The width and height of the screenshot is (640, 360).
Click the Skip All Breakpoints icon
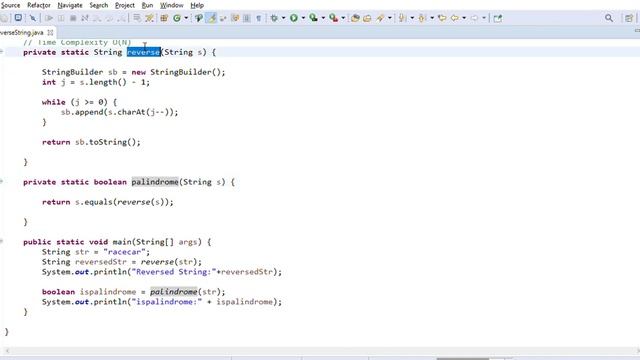pos(33,18)
